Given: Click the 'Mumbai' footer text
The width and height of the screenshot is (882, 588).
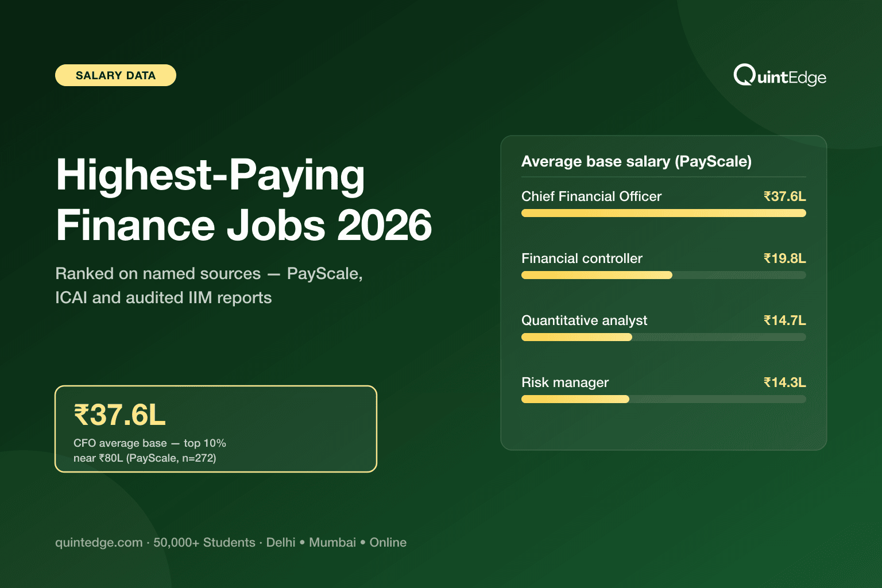Looking at the screenshot, I should [x=332, y=543].
